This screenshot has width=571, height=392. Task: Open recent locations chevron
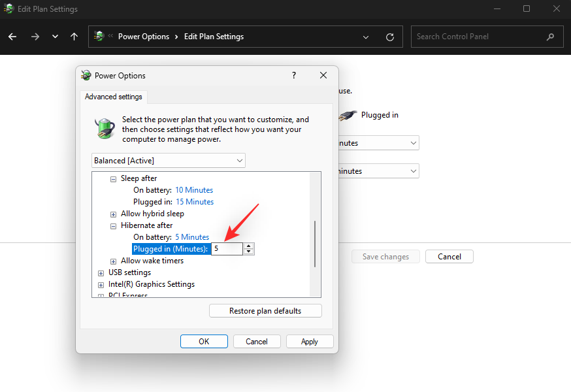click(x=55, y=37)
